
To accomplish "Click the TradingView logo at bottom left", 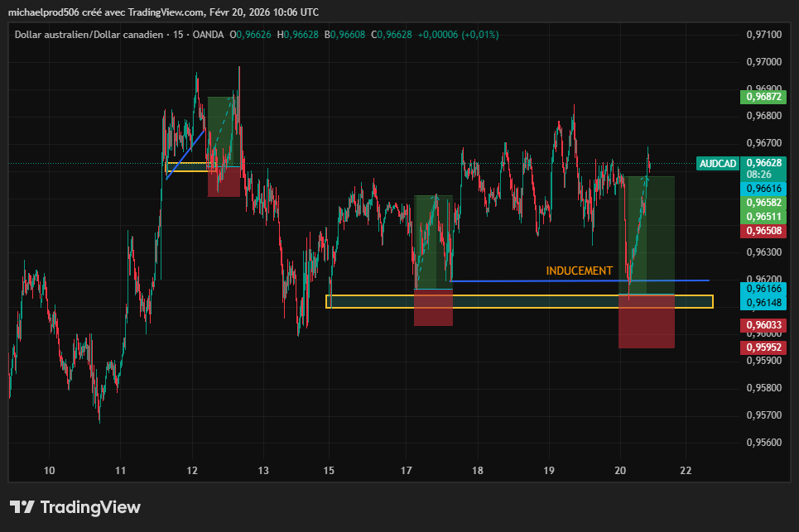I will pyautogui.click(x=75, y=507).
